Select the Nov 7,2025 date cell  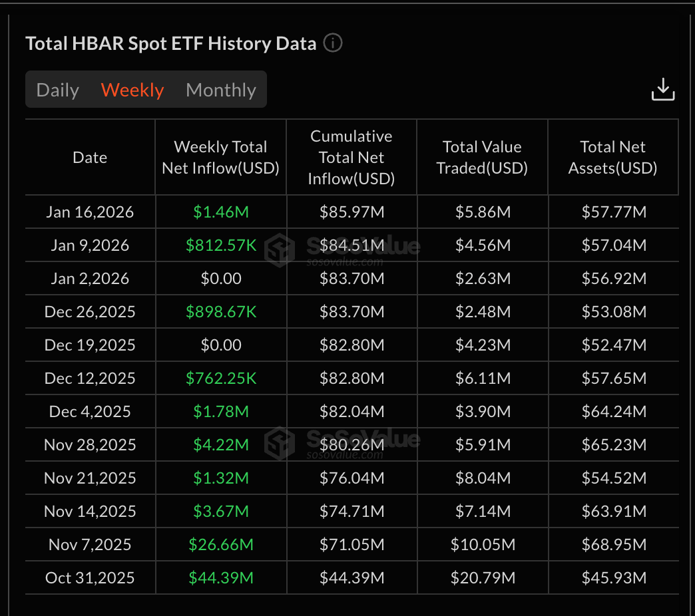pyautogui.click(x=89, y=544)
